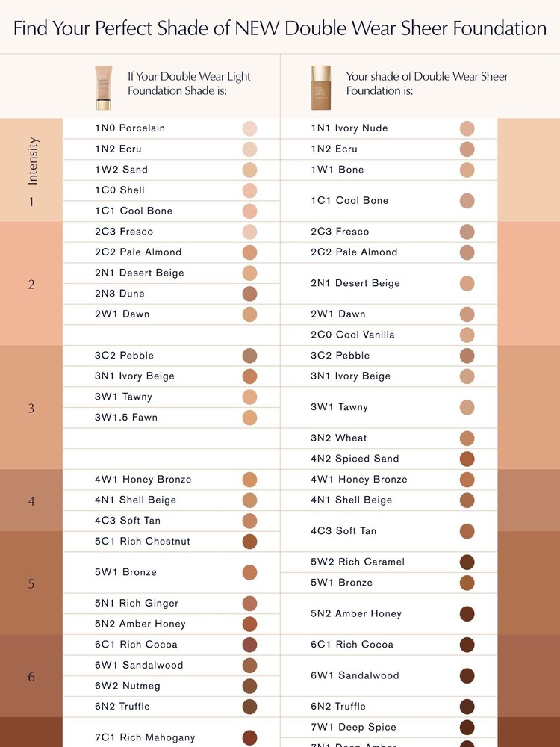Screen dimensions: 560x747
Task: Select the 2C0 Cool Vanilla swatch
Action: click(467, 335)
